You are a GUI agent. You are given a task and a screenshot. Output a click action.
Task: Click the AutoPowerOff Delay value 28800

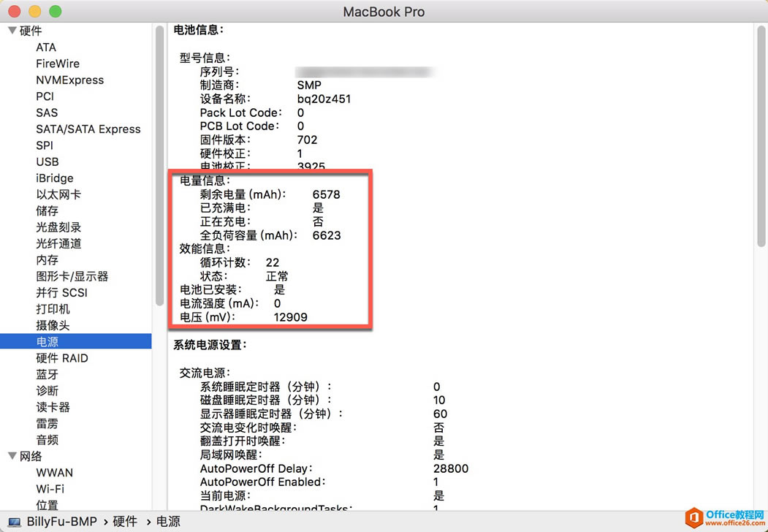451,469
